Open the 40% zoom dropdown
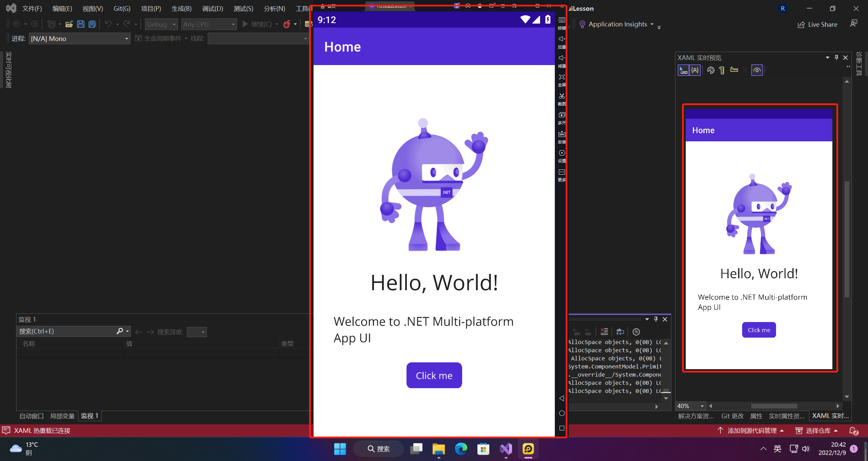 691,406
